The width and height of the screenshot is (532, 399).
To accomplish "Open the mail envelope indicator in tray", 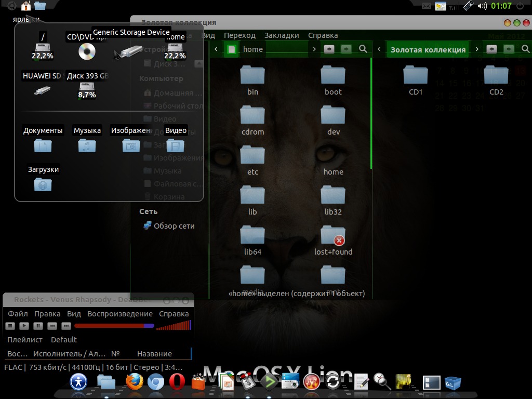I will tap(426, 6).
